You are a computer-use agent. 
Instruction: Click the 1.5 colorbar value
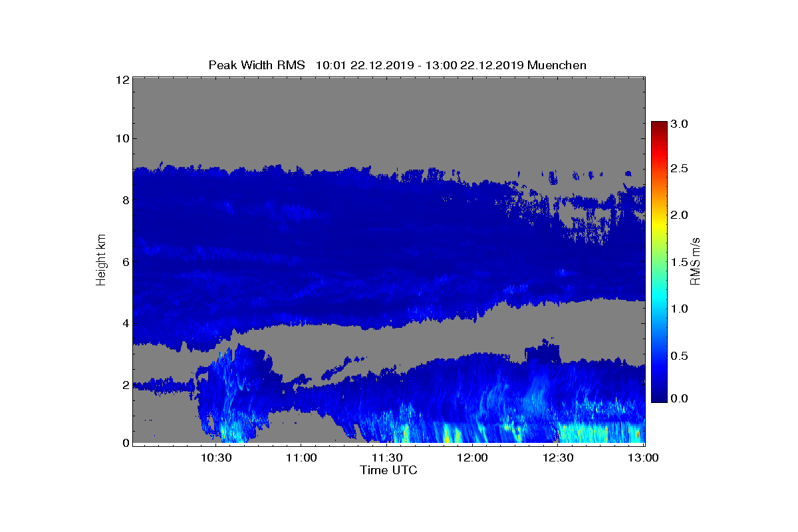pos(679,262)
